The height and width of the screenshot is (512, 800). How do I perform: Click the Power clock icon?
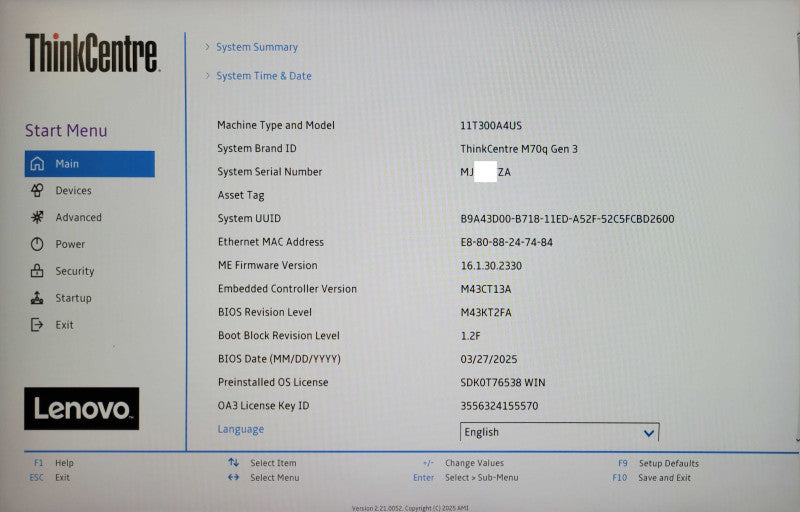[37, 244]
